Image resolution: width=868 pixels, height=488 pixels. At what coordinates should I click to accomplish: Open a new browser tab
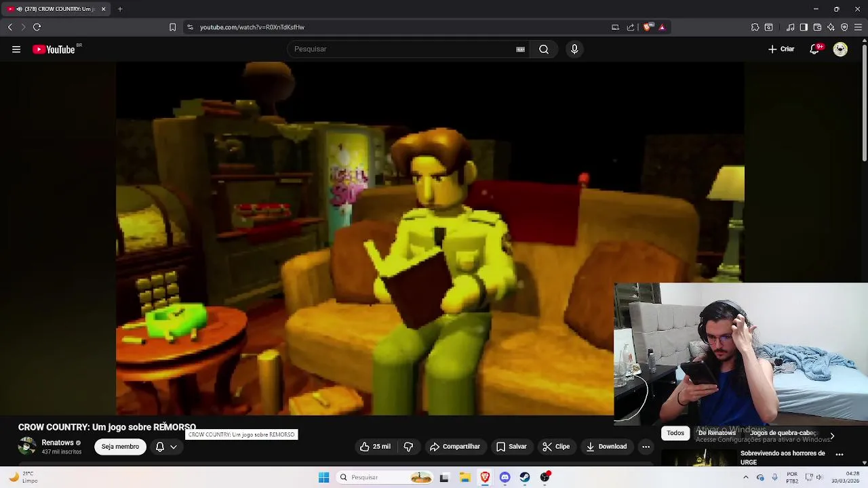pos(120,9)
